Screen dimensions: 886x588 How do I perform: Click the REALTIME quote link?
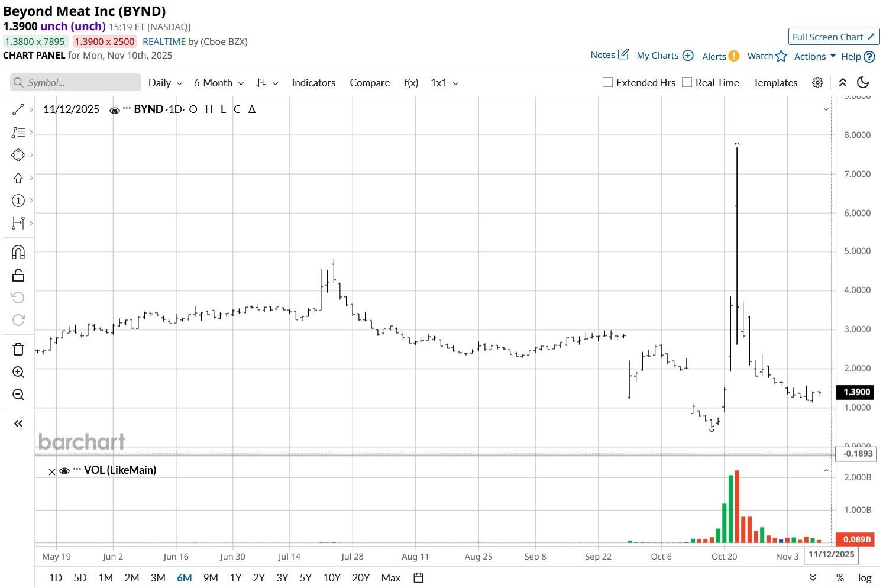[164, 41]
